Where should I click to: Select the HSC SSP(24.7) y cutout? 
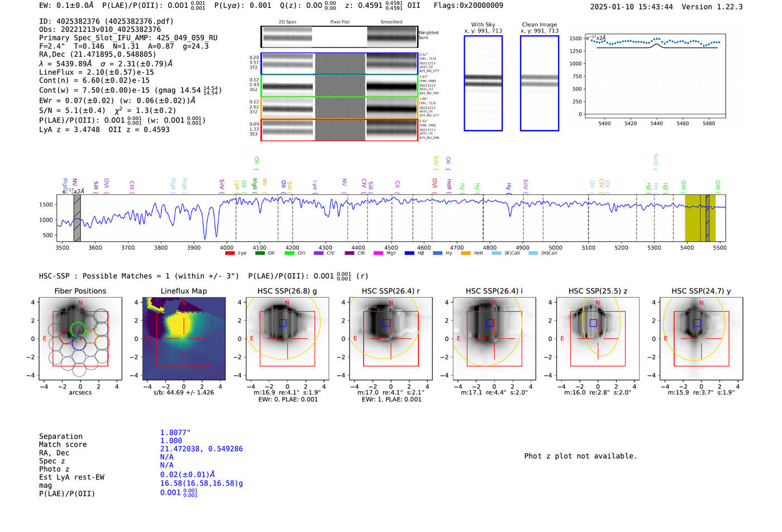pos(701,338)
